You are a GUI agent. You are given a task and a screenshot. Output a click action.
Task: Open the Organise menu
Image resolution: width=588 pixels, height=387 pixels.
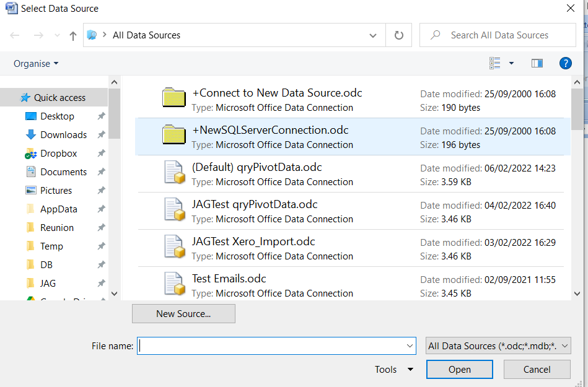[36, 64]
